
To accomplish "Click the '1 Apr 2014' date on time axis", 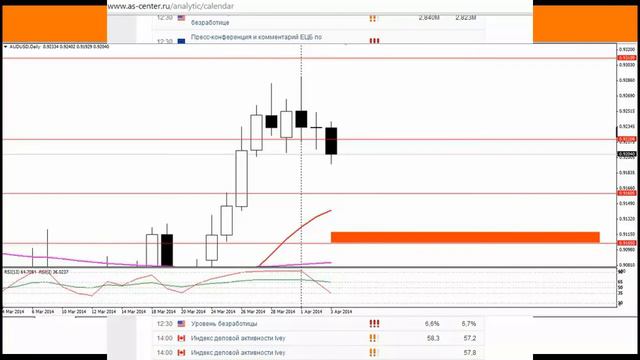I will coord(311,311).
